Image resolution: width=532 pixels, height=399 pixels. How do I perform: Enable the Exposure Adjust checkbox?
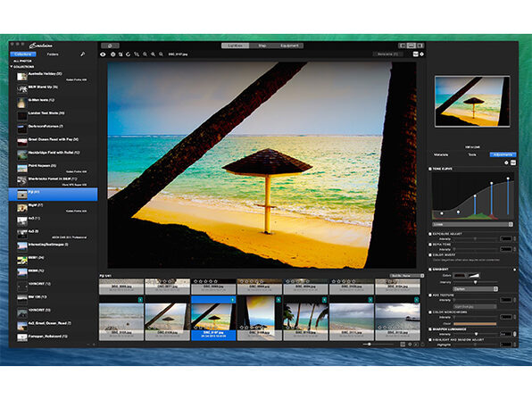[x=430, y=234]
